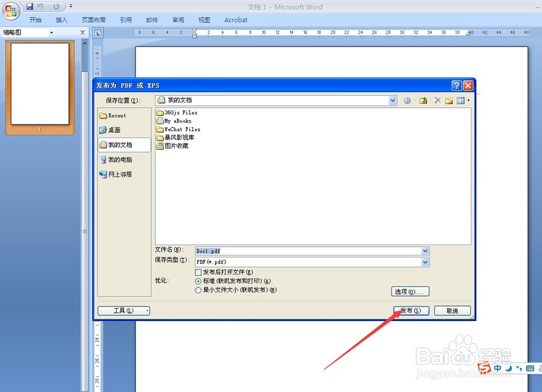
Task: Click the Office button orb
Action: click(10, 11)
